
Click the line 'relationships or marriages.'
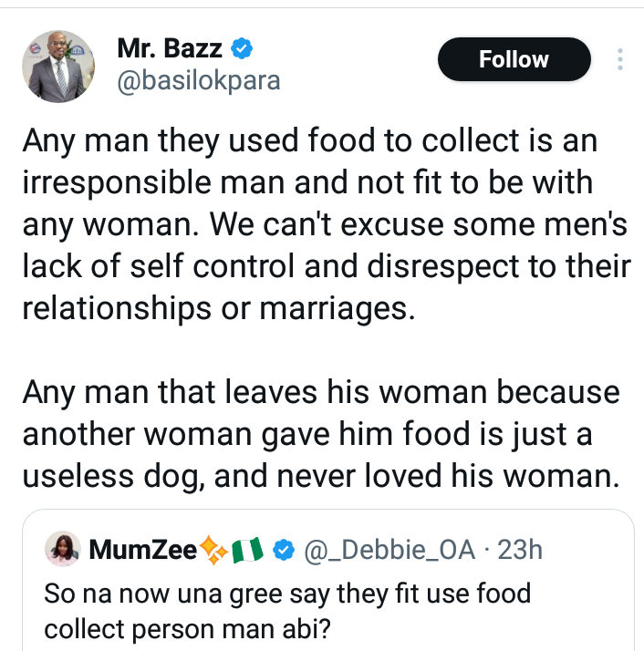tap(219, 309)
